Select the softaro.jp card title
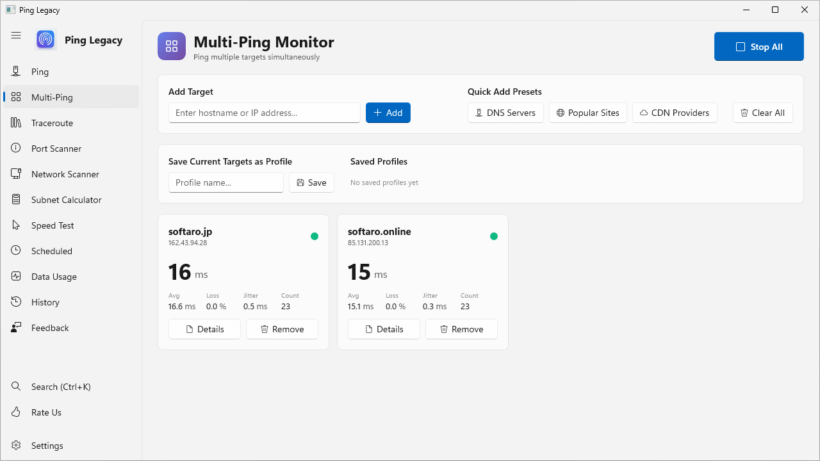The image size is (820, 461). point(190,232)
